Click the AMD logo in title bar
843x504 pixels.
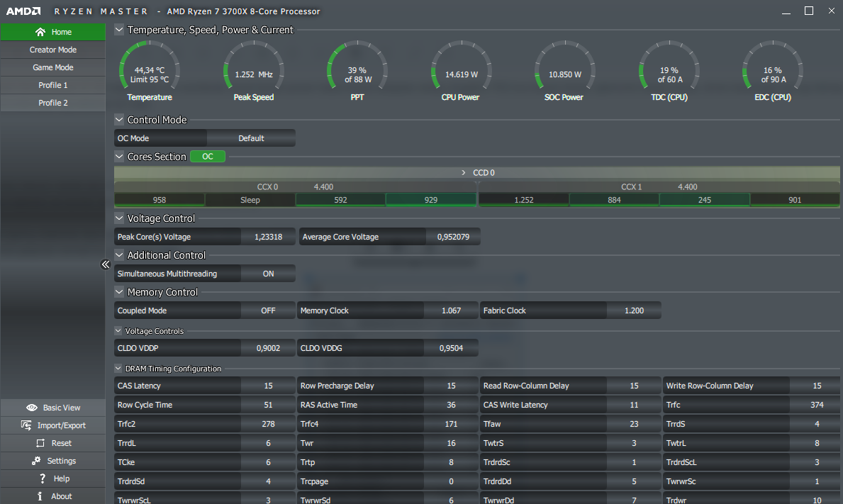pyautogui.click(x=23, y=11)
